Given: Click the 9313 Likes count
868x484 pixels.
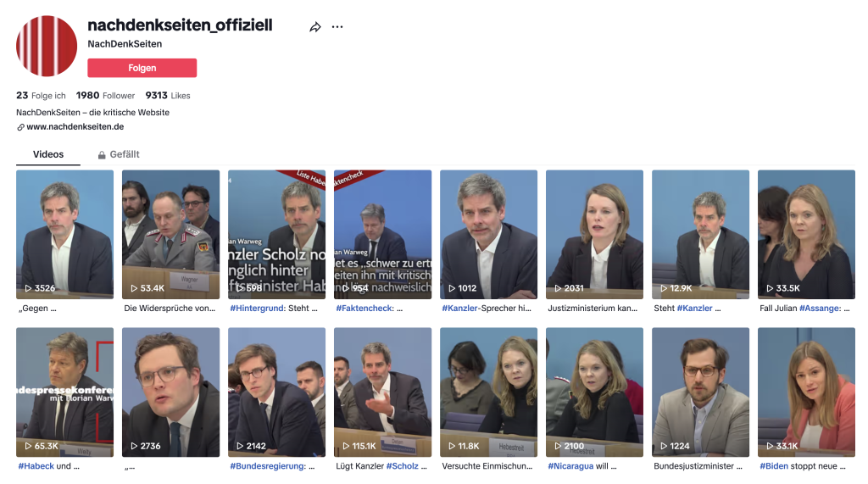Looking at the screenshot, I should tap(168, 95).
